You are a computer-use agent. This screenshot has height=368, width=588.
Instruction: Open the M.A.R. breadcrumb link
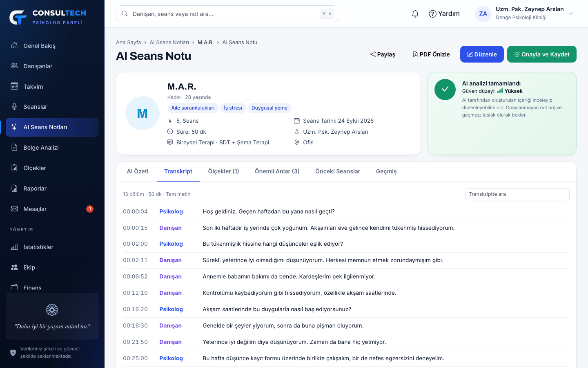206,42
